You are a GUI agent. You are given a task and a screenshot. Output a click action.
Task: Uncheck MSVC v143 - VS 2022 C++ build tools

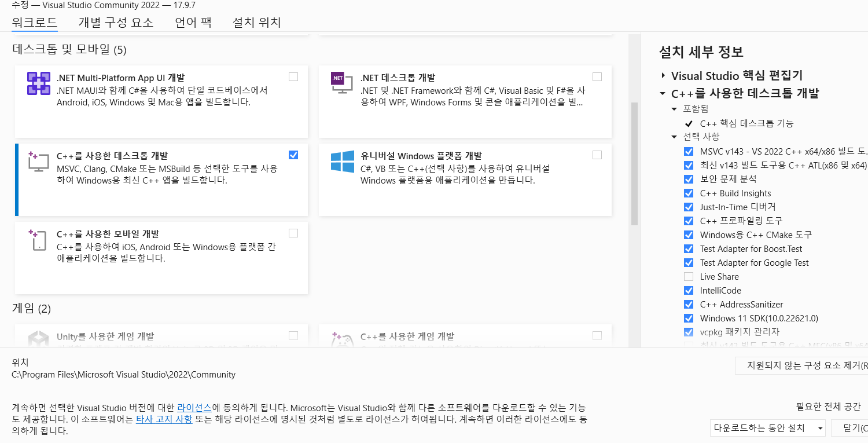pos(689,151)
